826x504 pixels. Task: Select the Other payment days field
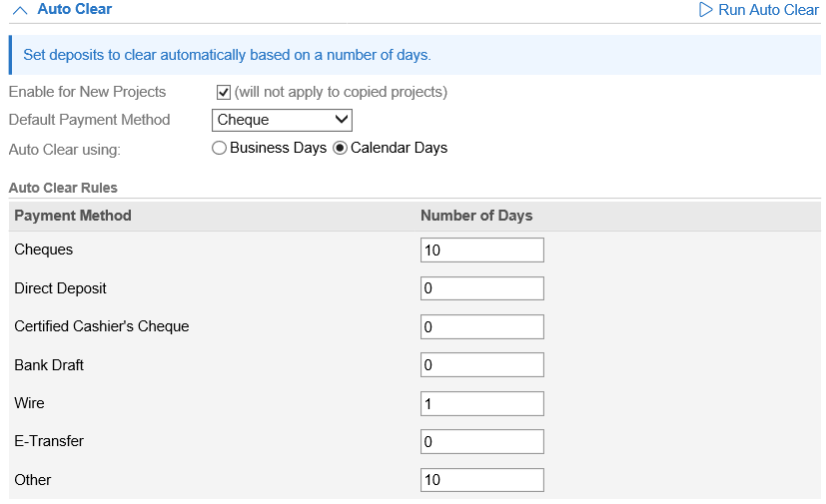(481, 480)
